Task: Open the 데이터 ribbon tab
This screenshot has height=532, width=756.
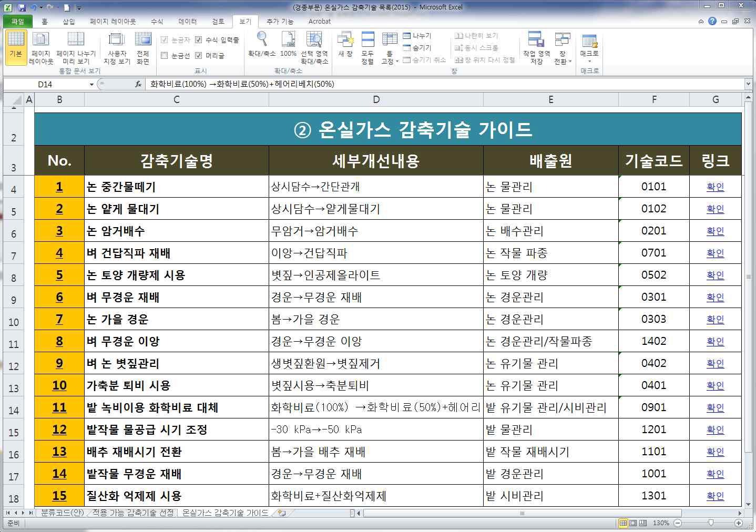Action: point(188,22)
